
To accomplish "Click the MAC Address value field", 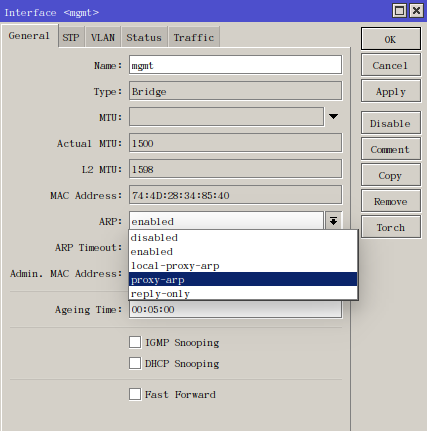I will (x=235, y=195).
